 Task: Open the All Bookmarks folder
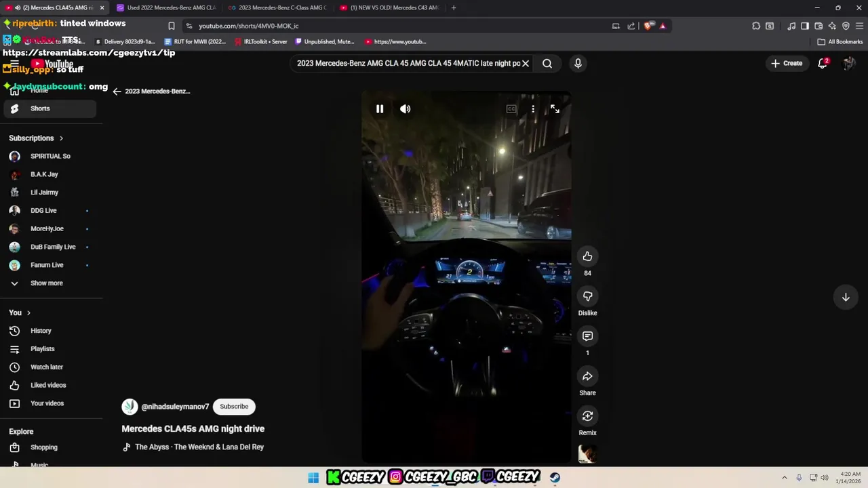[x=840, y=42]
